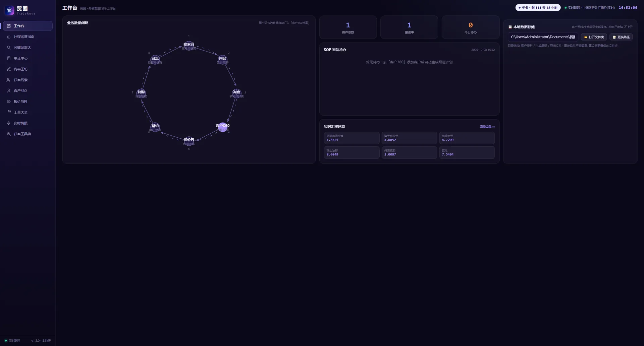Image resolution: width=644 pixels, height=346 pixels.
Task: Click the 年卡 remaining-time badge
Action: 538,8
